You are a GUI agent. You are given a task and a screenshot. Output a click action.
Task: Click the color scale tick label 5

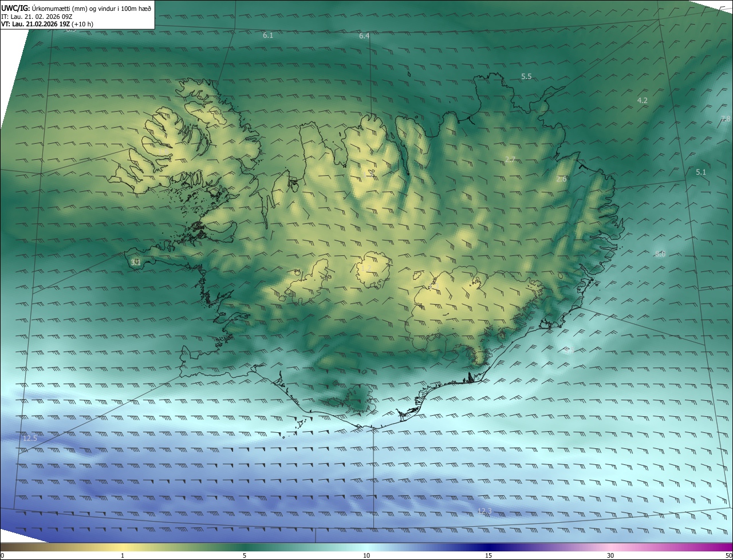tap(245, 555)
